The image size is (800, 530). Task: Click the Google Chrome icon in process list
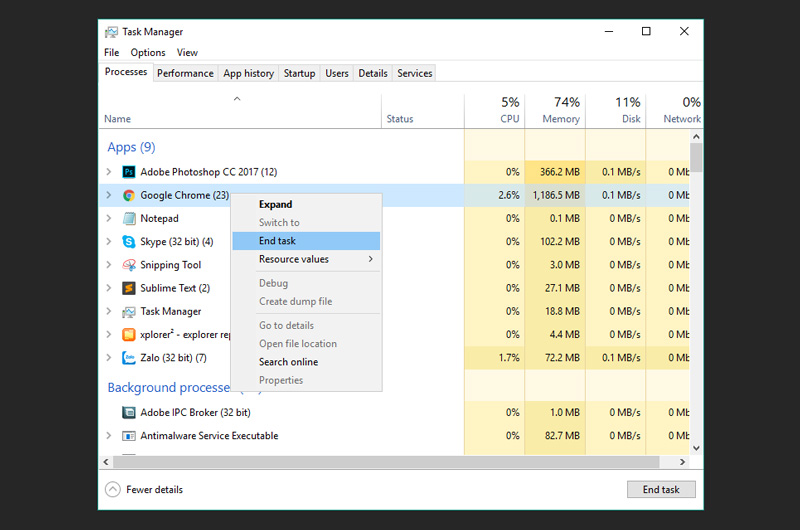129,195
